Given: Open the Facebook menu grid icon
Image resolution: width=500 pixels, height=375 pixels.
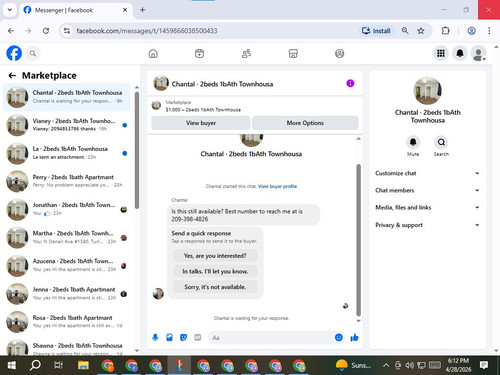Looking at the screenshot, I should tap(441, 53).
